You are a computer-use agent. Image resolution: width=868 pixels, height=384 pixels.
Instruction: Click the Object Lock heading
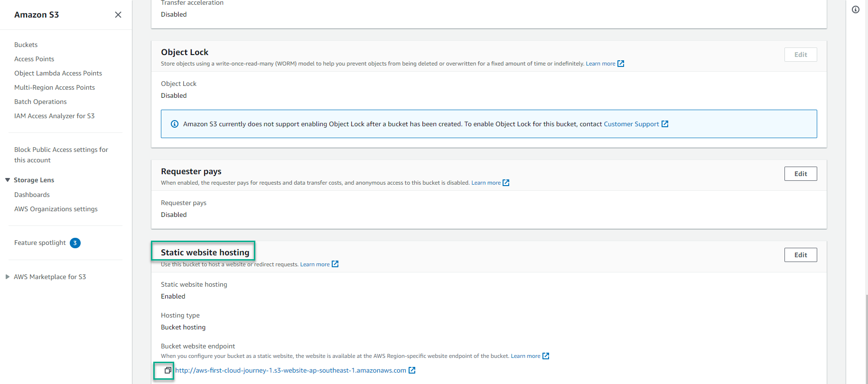pyautogui.click(x=185, y=52)
